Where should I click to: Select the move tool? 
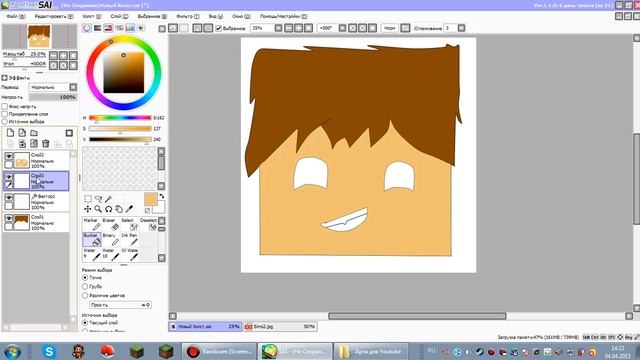88,209
